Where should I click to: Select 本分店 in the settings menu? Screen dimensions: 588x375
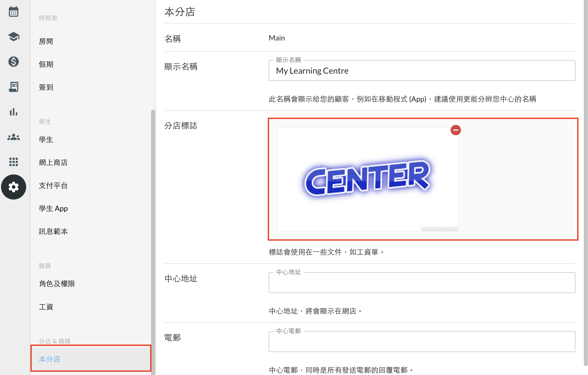[x=91, y=359]
